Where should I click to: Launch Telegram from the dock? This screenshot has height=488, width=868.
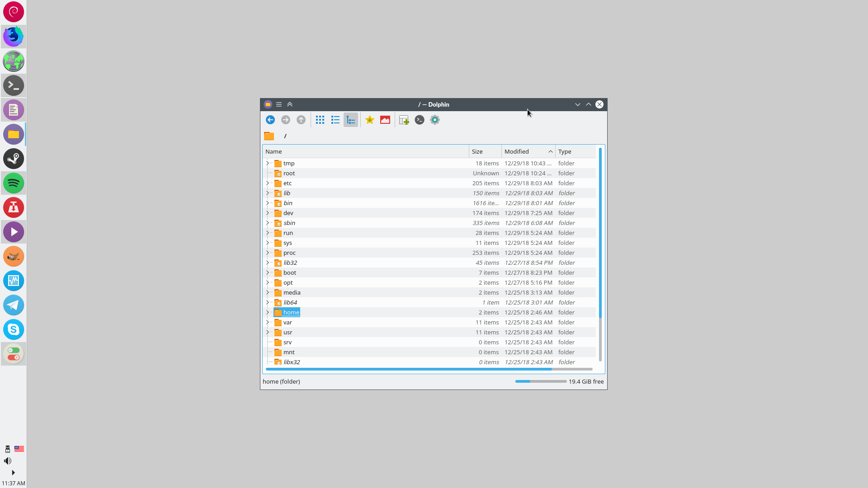(14, 305)
